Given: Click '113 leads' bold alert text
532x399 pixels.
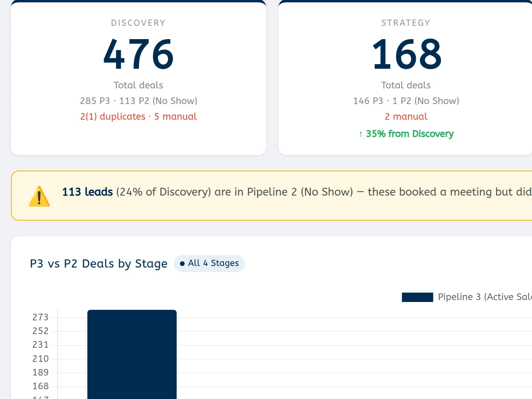Looking at the screenshot, I should click(88, 192).
